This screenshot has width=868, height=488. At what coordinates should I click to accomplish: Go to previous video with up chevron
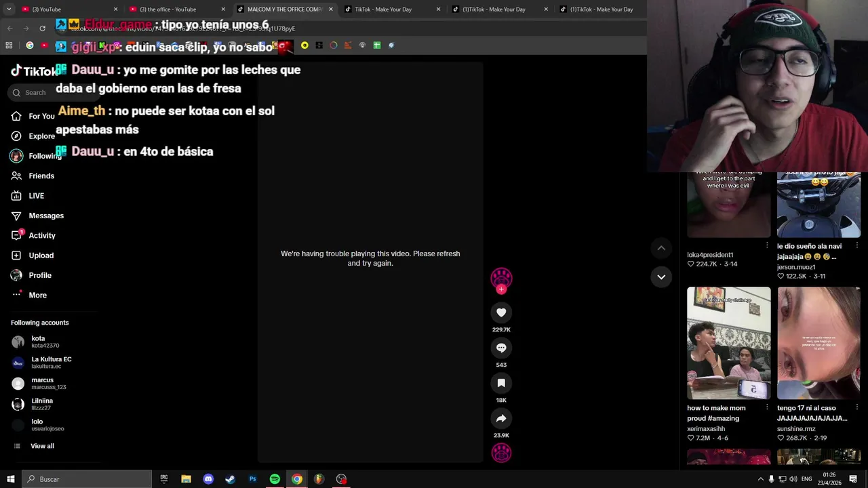coord(661,248)
